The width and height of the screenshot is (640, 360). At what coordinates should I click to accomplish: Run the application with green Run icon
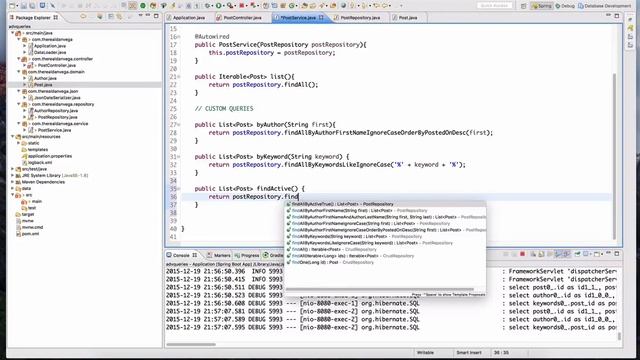point(219,6)
